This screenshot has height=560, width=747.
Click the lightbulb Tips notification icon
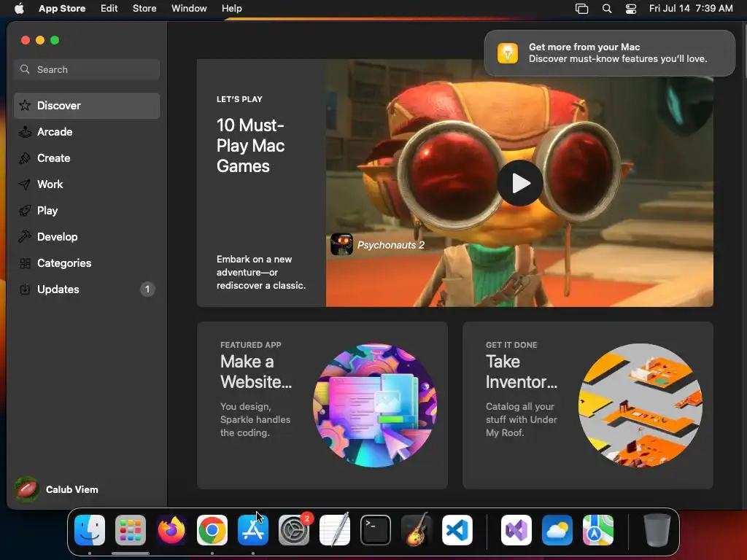pos(508,52)
